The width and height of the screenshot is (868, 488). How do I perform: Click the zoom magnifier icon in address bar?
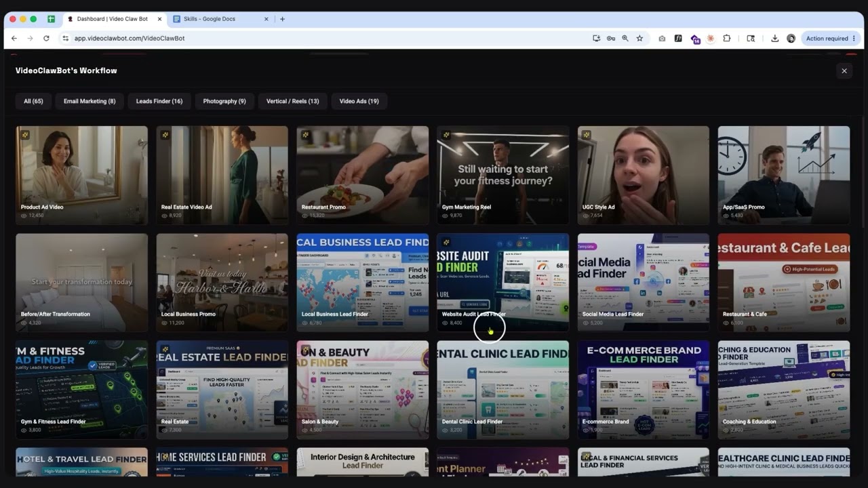625,39
